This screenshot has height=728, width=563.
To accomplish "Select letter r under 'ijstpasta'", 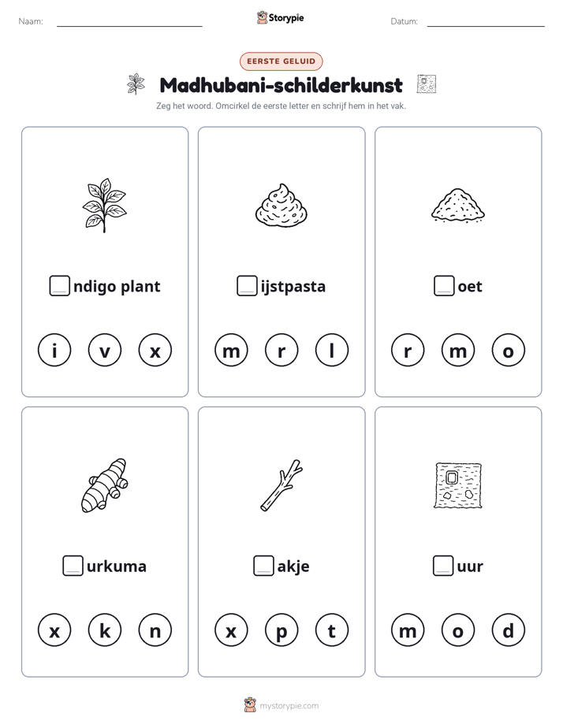I will pyautogui.click(x=281, y=350).
